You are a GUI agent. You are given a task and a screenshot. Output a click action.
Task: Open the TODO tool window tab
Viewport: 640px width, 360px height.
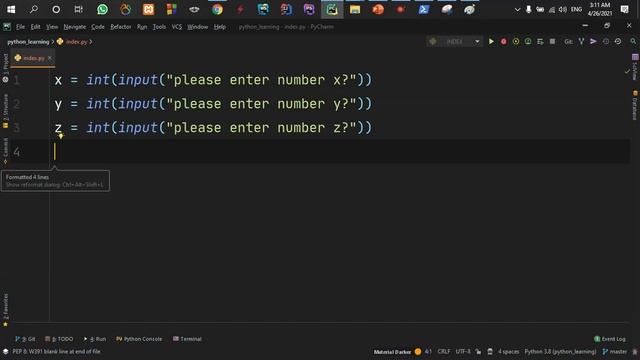pyautogui.click(x=59, y=339)
